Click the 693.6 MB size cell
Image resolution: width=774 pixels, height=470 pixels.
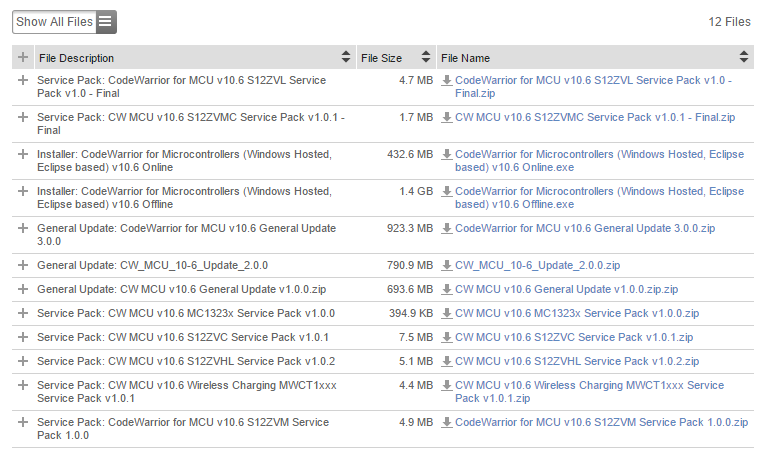(410, 289)
